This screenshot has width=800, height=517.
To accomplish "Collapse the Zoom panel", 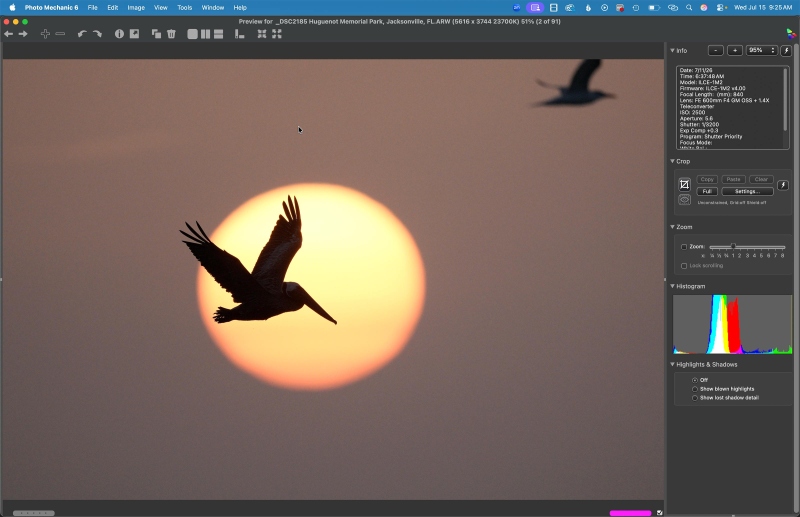I will pos(672,227).
